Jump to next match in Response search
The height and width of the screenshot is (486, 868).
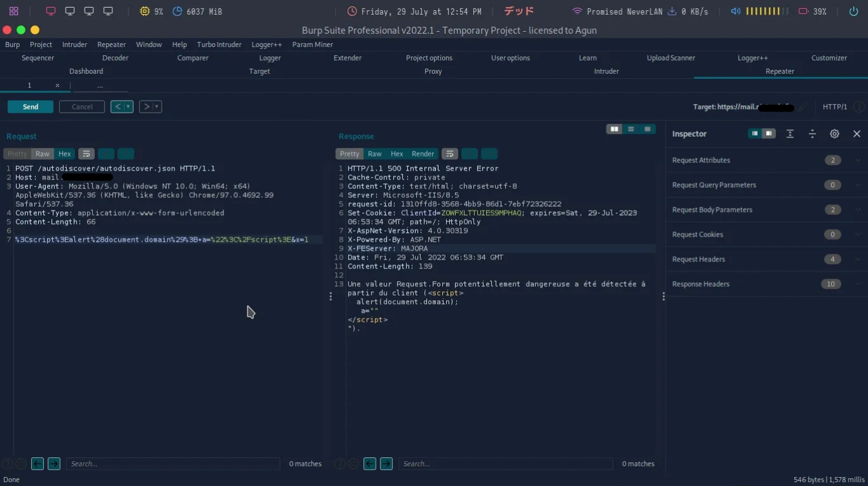(386, 464)
